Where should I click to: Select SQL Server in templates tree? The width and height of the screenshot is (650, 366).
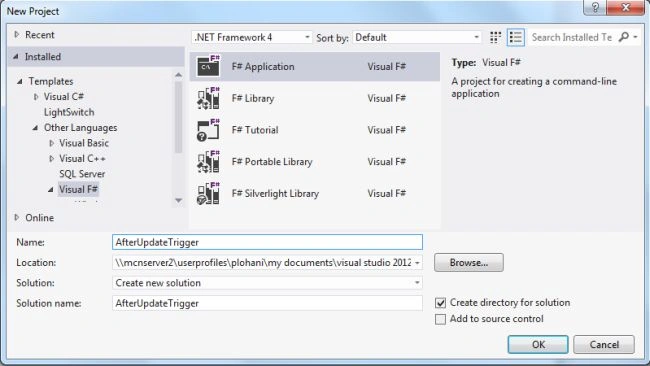coord(82,174)
